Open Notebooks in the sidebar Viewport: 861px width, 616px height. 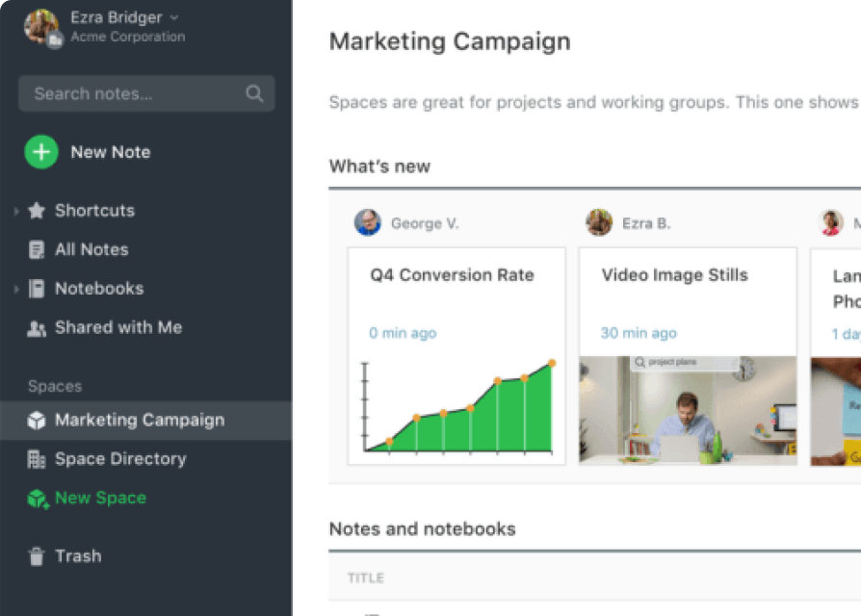99,289
